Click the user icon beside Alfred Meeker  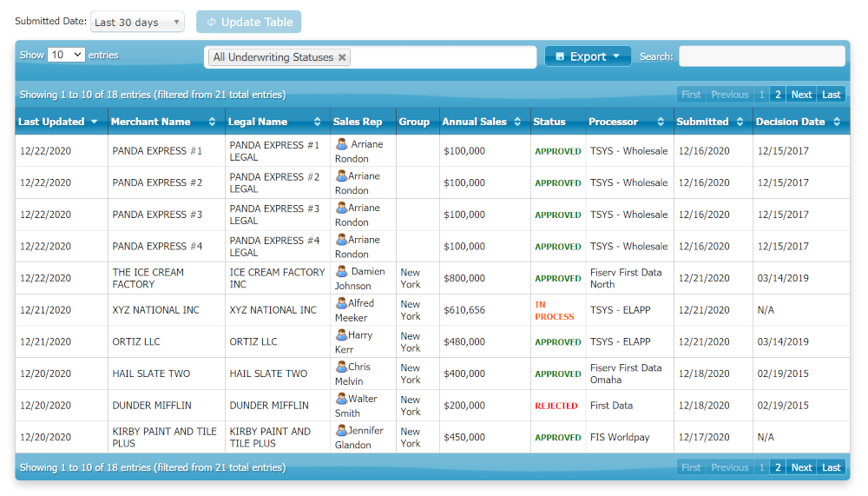[x=342, y=303]
